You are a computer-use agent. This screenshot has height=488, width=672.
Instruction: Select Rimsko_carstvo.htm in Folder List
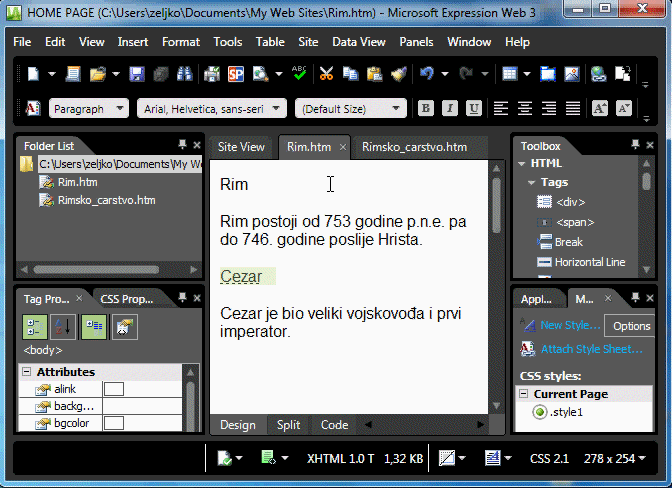pos(106,200)
